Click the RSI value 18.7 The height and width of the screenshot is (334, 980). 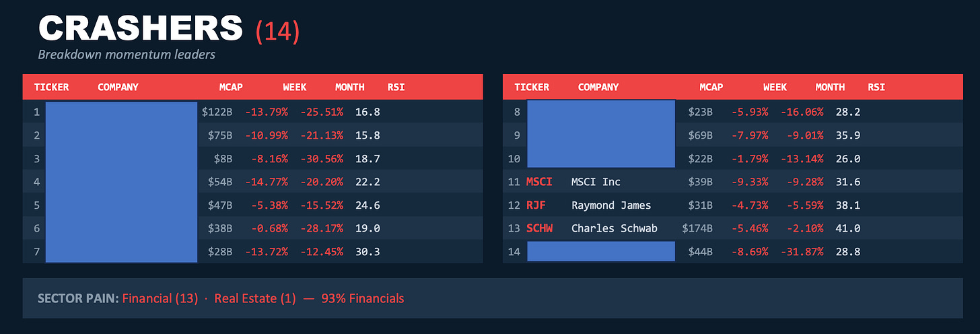[367, 158]
